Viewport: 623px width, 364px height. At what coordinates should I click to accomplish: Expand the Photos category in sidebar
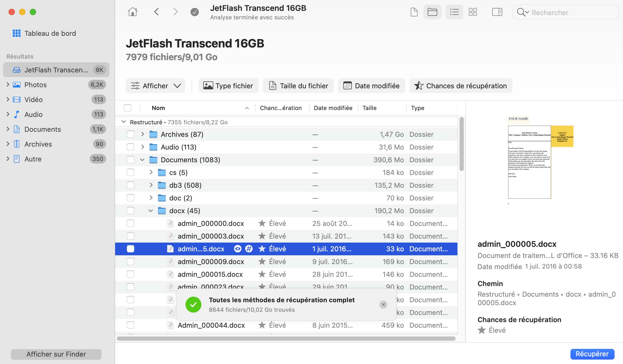[x=7, y=85]
